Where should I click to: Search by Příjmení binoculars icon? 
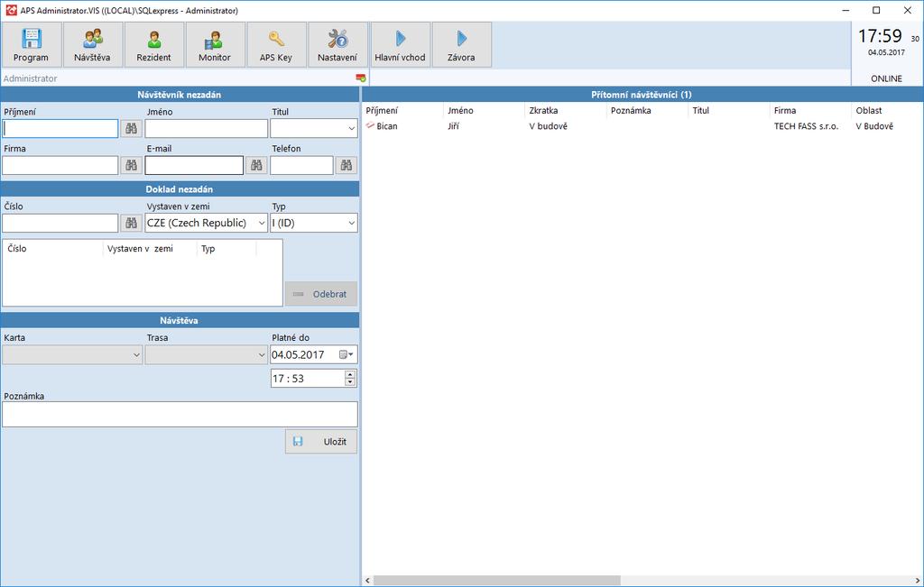point(132,128)
